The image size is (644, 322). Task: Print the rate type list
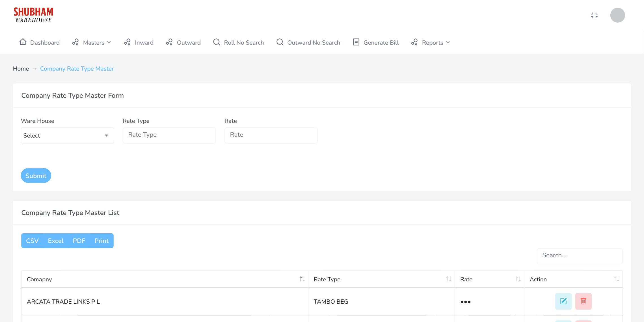[x=101, y=241]
